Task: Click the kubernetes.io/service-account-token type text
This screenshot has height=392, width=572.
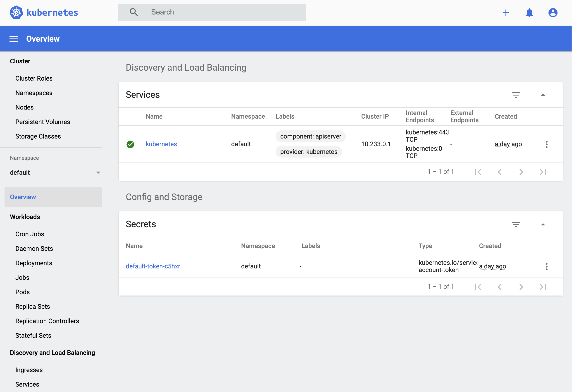Action: coord(448,266)
